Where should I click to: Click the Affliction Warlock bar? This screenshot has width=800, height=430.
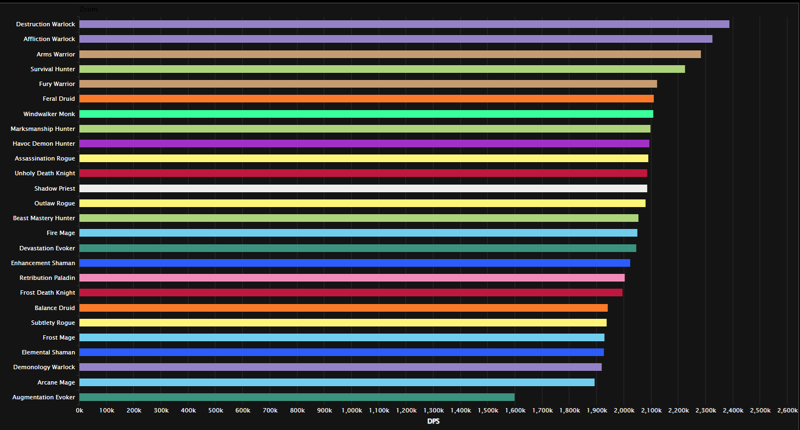click(395, 39)
